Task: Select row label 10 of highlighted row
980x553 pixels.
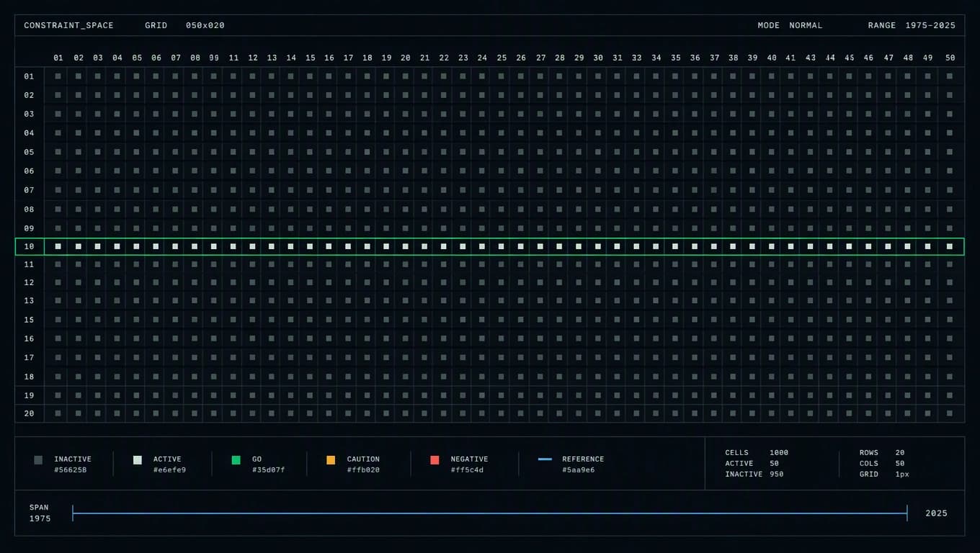Action: (29, 246)
